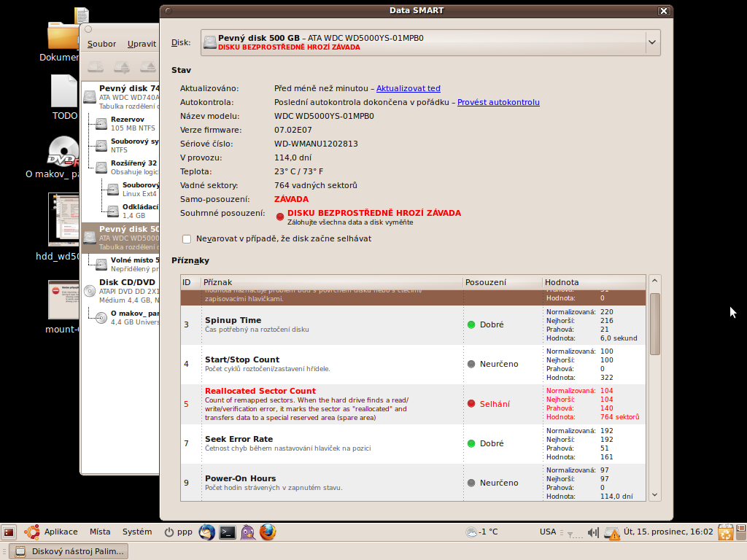The height and width of the screenshot is (560, 747).
Task: Select Disk CD/DVD drive entry
Action: pos(121,291)
